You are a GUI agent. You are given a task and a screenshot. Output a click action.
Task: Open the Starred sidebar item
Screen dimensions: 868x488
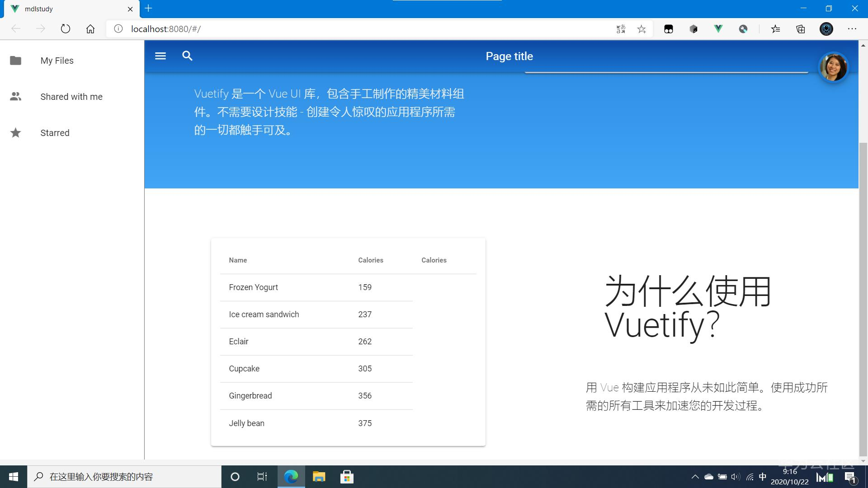click(x=55, y=133)
